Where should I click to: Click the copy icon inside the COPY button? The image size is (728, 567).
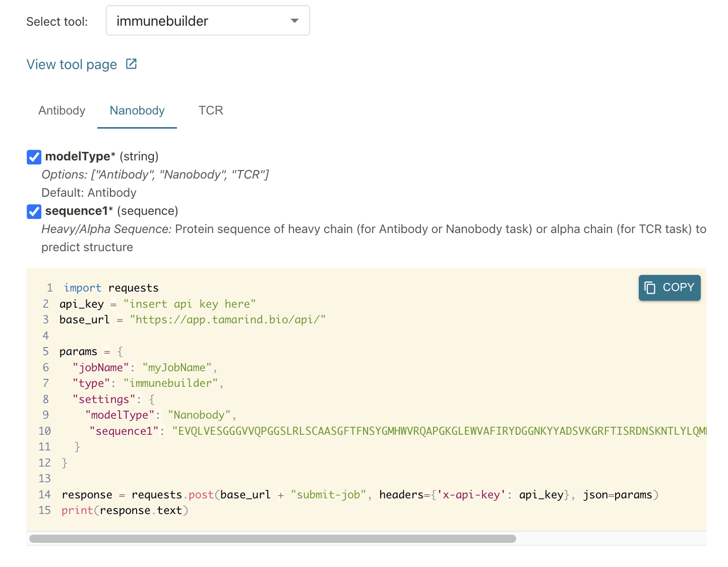click(650, 288)
